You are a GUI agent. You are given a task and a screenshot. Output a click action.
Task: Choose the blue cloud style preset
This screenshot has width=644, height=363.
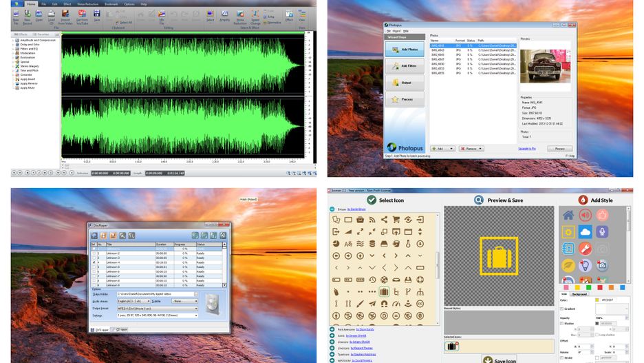[x=585, y=232]
